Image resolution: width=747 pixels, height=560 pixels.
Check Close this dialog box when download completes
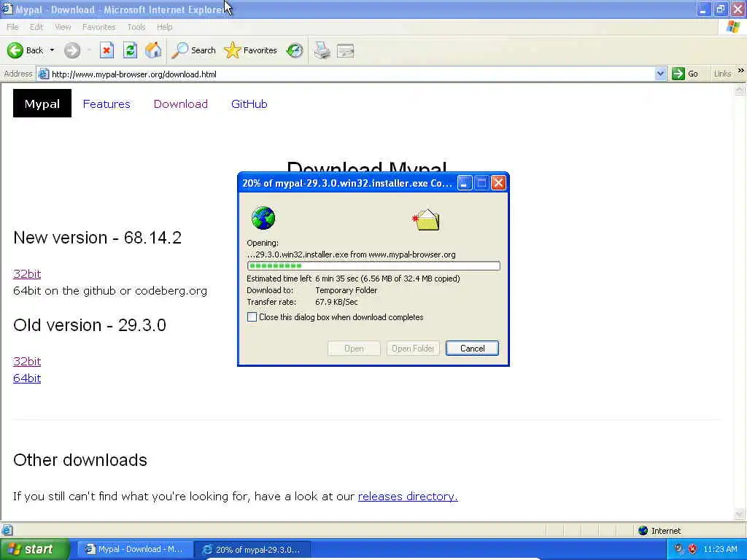pyautogui.click(x=252, y=317)
